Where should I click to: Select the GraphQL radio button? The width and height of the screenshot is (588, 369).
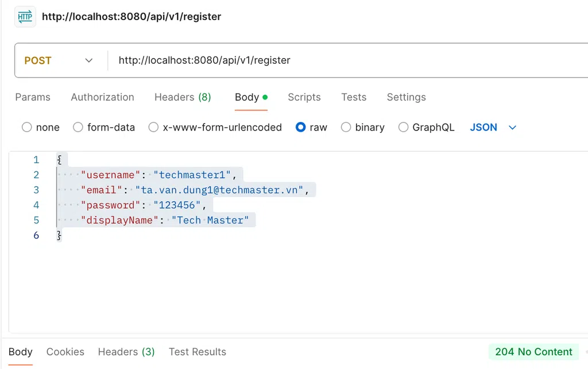[x=403, y=127]
